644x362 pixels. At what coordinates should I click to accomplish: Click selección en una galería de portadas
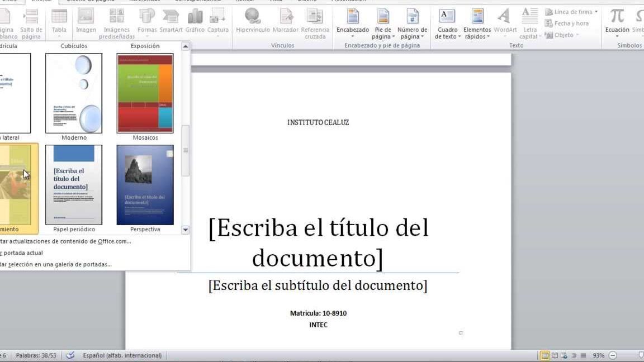56,264
